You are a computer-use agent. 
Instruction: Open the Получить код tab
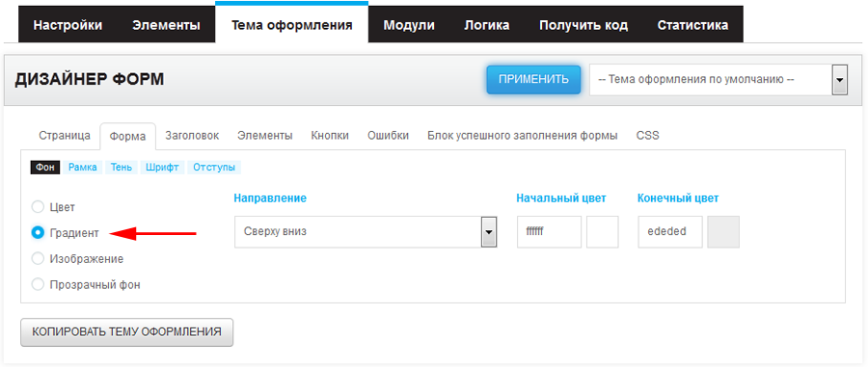click(583, 25)
